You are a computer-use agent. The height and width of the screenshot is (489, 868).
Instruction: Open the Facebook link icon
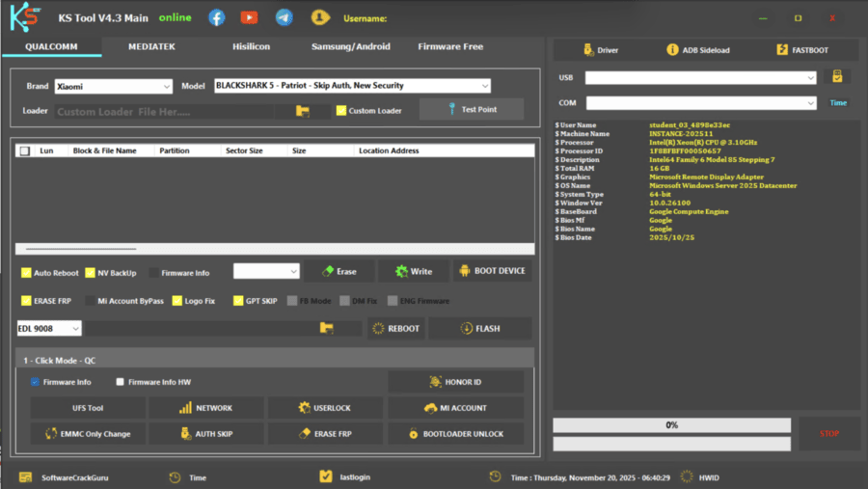tap(216, 17)
